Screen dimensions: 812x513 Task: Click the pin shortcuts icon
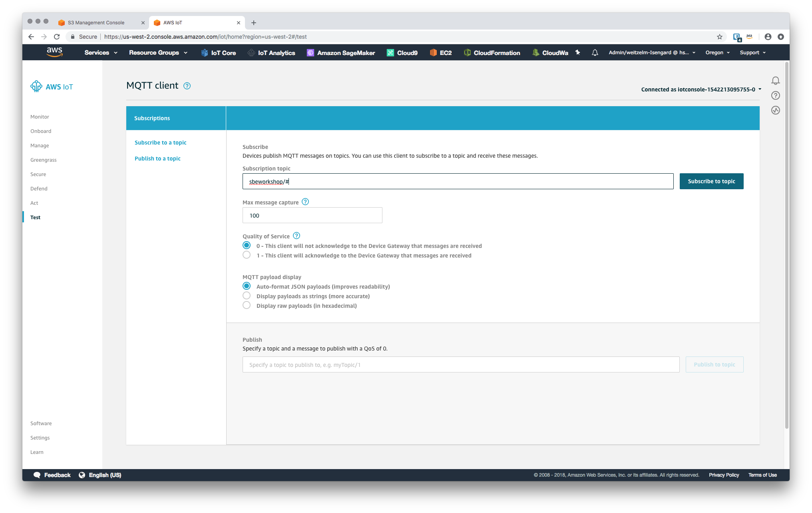(x=577, y=52)
